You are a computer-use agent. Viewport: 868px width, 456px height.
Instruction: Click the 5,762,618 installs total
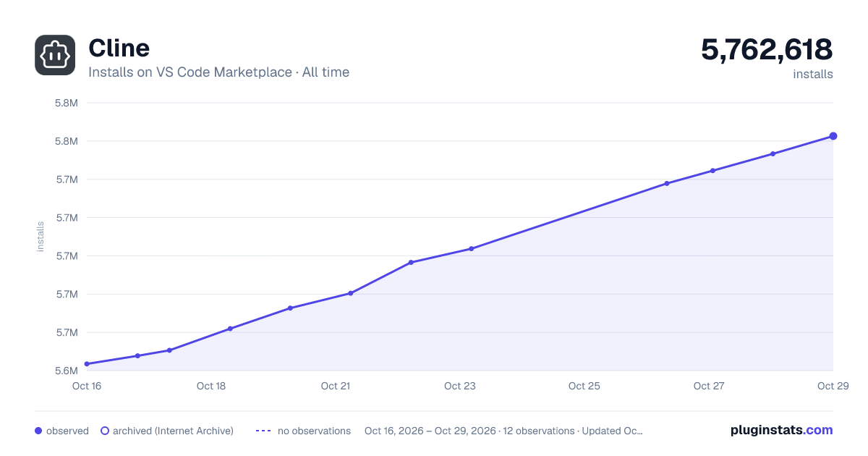(767, 49)
